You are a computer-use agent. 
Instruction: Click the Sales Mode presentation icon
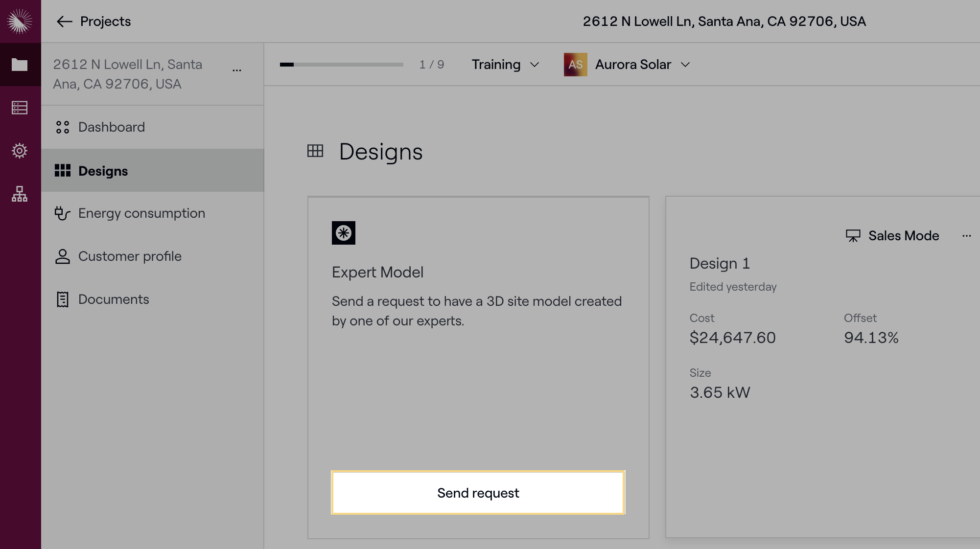[853, 236]
